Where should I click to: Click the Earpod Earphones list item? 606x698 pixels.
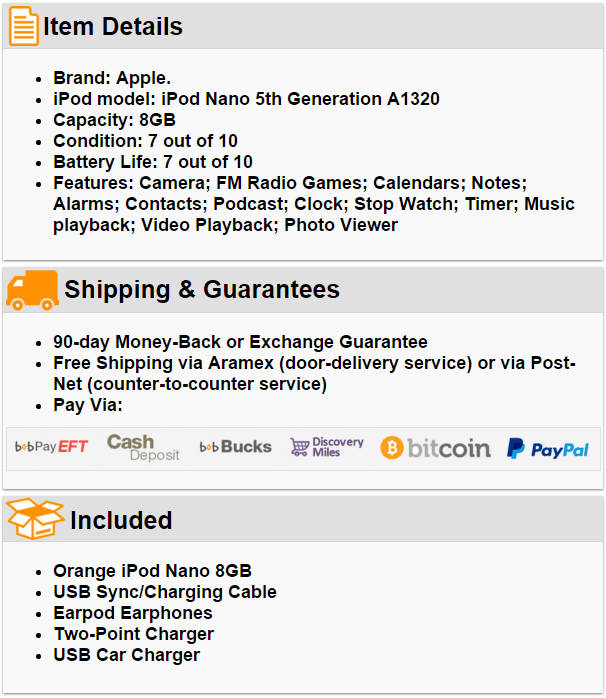click(x=133, y=613)
